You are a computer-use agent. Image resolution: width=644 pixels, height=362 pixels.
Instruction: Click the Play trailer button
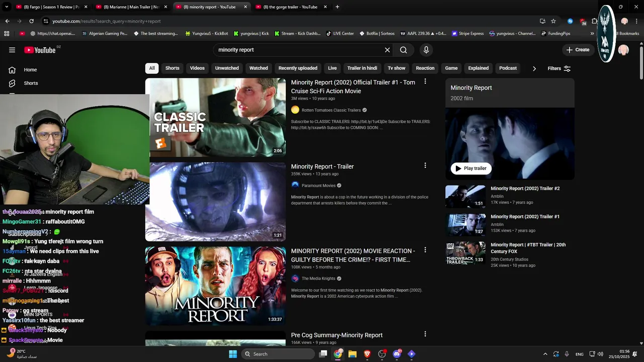[x=471, y=168]
